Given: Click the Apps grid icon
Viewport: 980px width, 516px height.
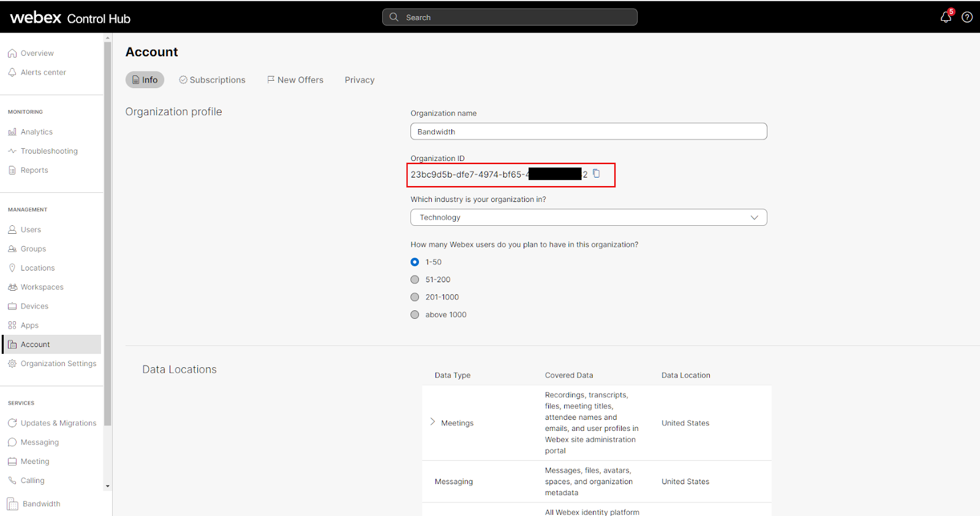Looking at the screenshot, I should tap(12, 325).
